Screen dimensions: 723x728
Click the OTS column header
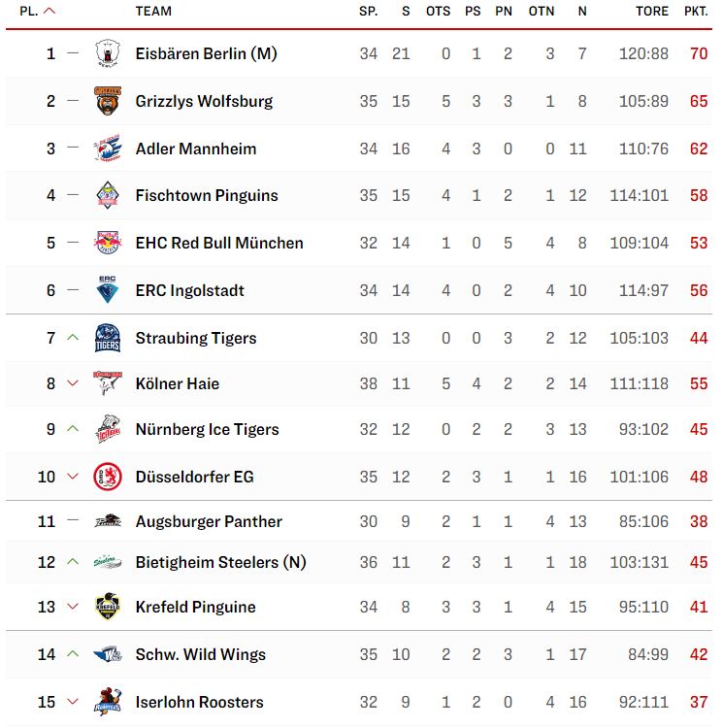(438, 11)
